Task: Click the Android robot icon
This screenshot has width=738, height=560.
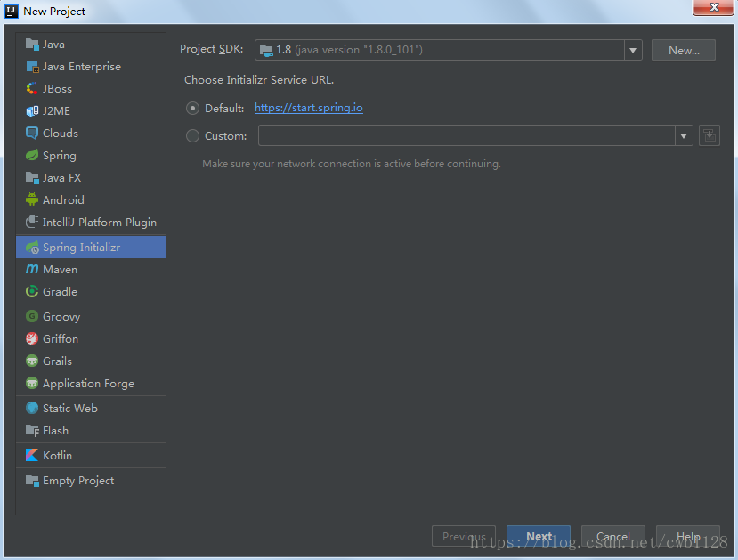Action: pos(32,199)
